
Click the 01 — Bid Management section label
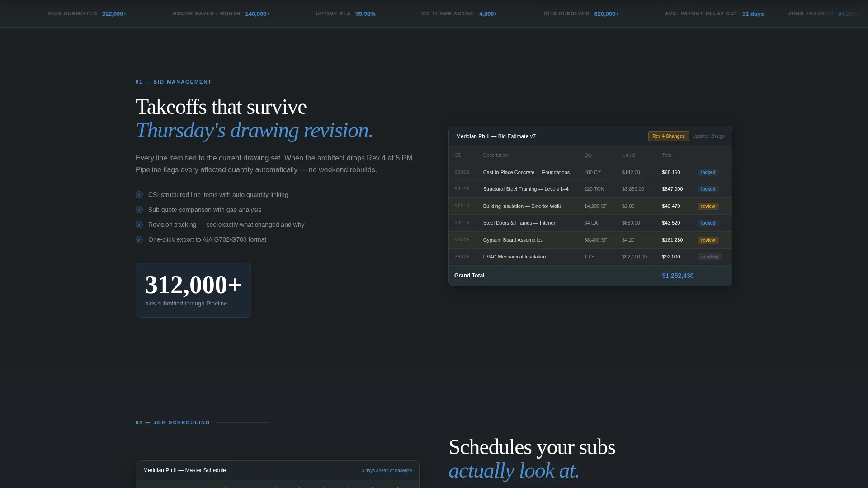(174, 82)
